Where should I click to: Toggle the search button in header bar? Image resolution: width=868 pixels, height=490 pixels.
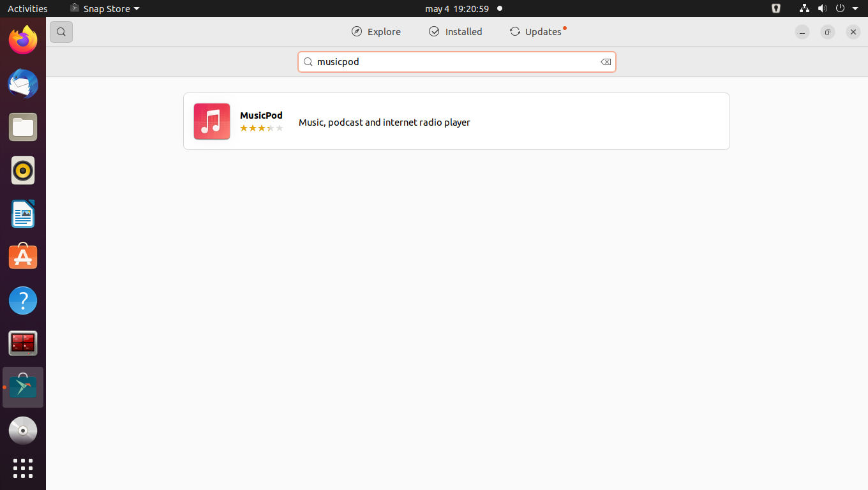61,32
